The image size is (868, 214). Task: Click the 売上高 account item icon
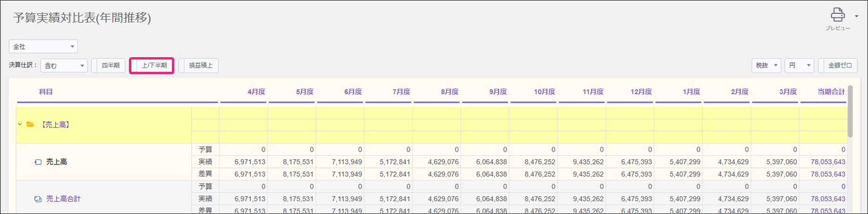click(x=38, y=162)
